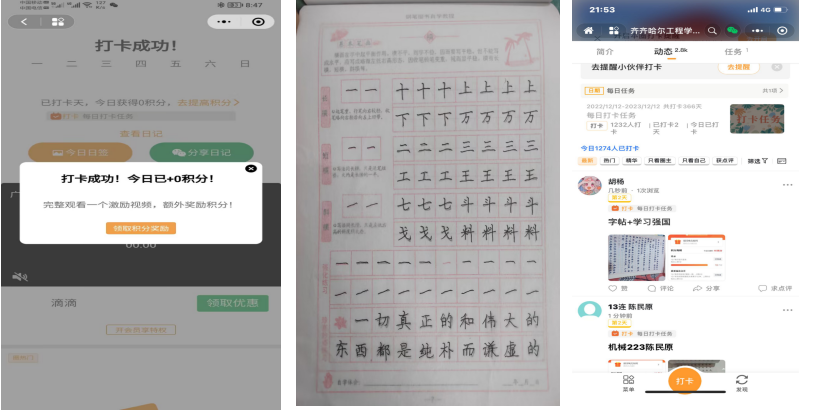Toggle the 只看圈主 filter chip
The height and width of the screenshot is (413, 823).
[660, 160]
